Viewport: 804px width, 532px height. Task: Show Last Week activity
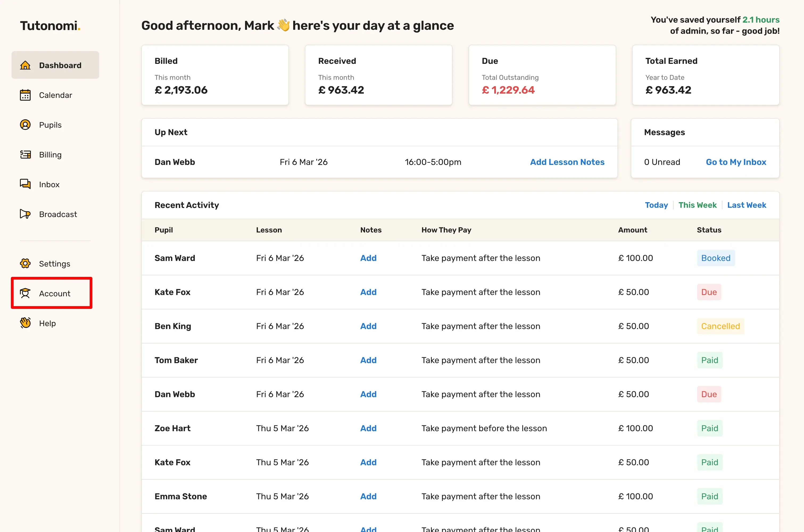(746, 205)
